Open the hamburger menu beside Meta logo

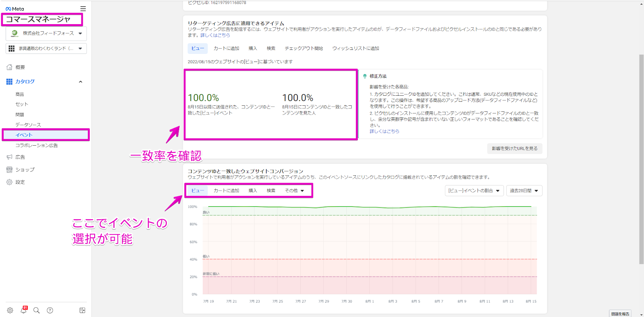click(83, 8)
